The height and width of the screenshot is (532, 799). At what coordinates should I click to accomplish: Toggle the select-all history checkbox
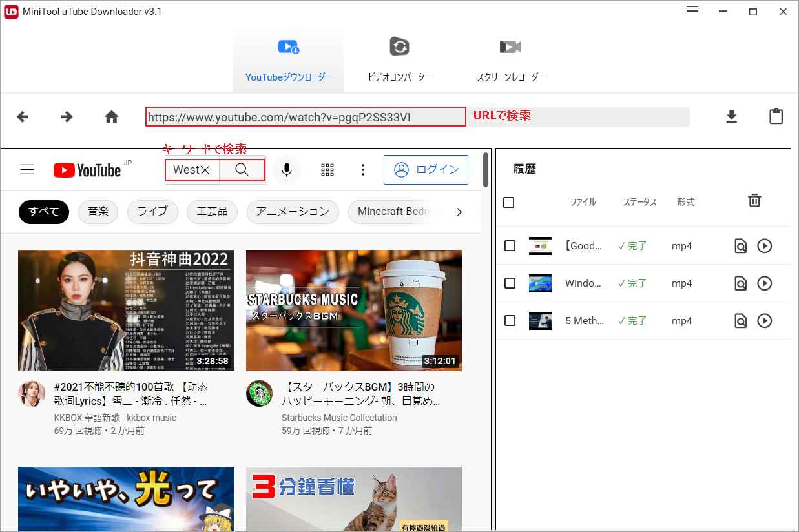pyautogui.click(x=509, y=203)
